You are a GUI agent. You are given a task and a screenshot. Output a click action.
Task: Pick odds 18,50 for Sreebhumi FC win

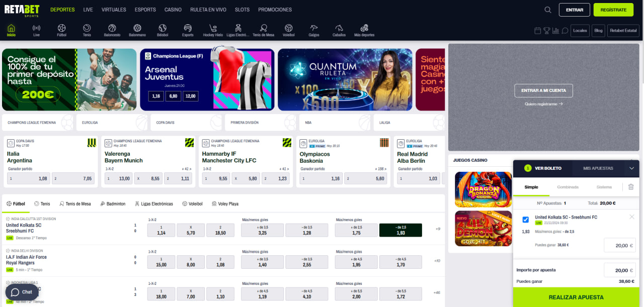point(219,230)
